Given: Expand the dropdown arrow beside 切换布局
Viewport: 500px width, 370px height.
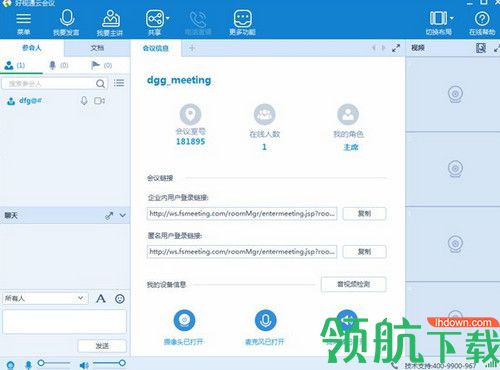Looking at the screenshot, I should (452, 18).
